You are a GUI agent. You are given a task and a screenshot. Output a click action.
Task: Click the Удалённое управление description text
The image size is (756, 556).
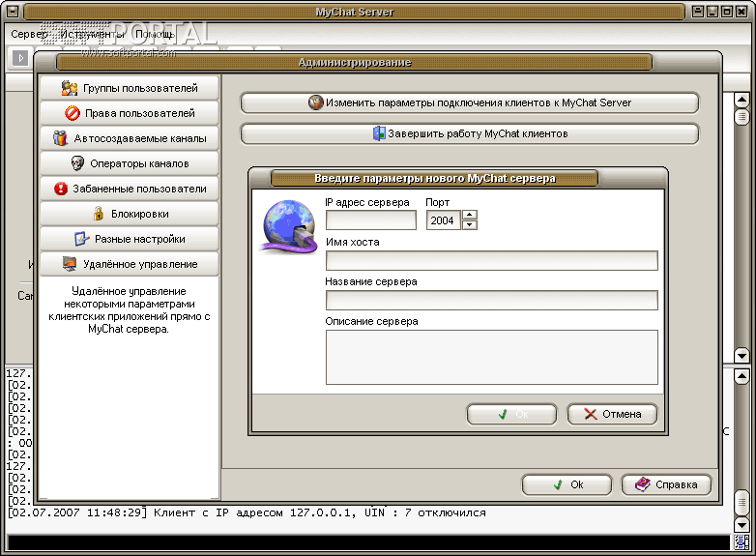coord(129,310)
